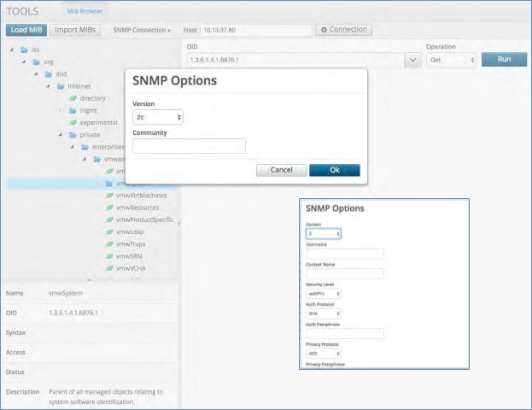The width and height of the screenshot is (532, 410).
Task: Click the gear icon on Connection button
Action: [x=323, y=30]
